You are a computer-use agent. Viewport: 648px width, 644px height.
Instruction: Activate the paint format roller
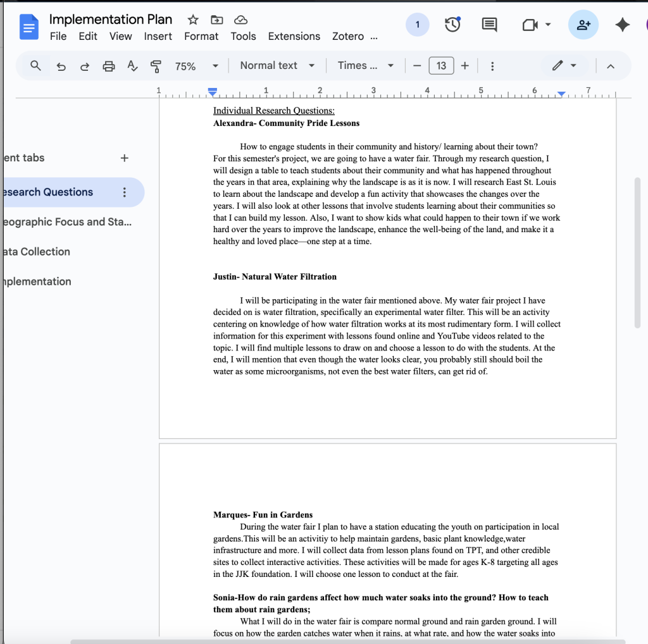(156, 66)
